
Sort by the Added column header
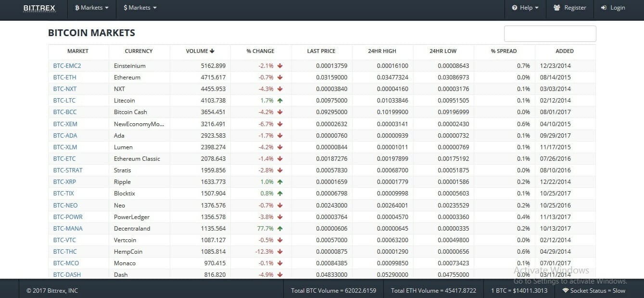[x=565, y=51]
